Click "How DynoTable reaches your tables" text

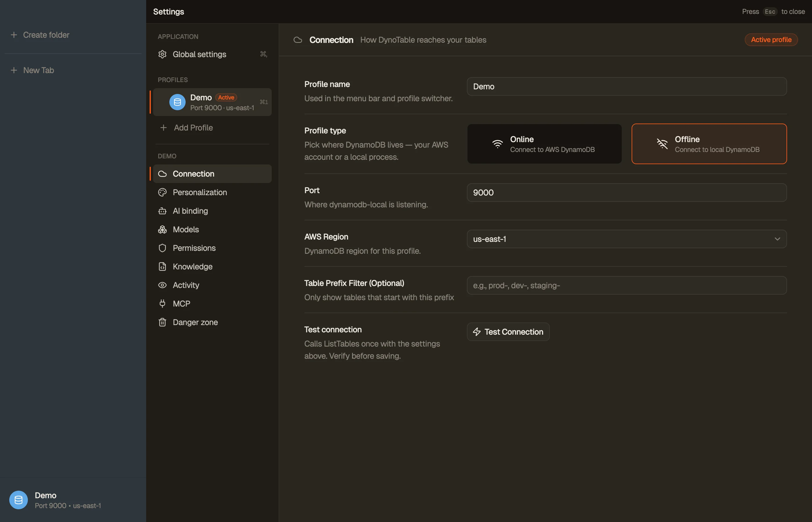point(423,40)
